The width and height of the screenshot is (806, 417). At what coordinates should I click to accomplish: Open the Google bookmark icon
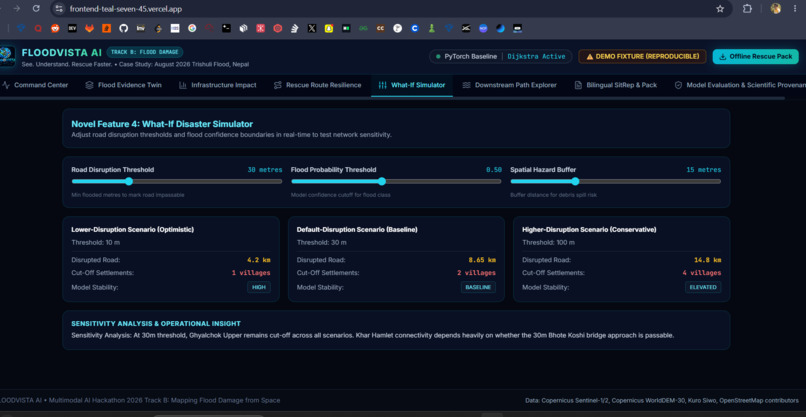192,29
